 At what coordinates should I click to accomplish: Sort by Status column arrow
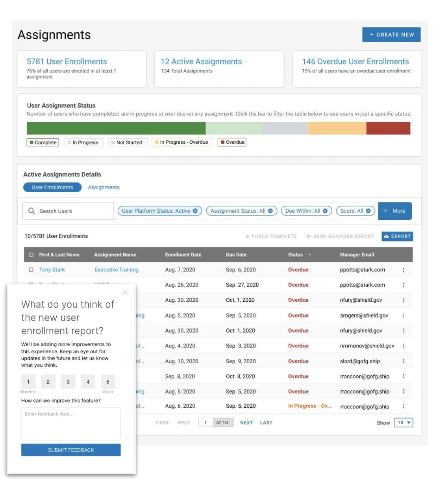coord(309,255)
